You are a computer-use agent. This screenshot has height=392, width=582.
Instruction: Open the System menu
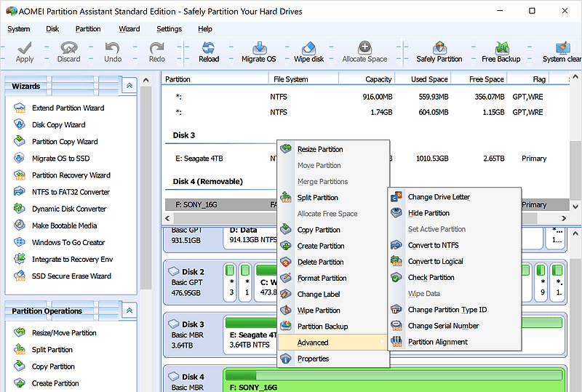tap(19, 29)
